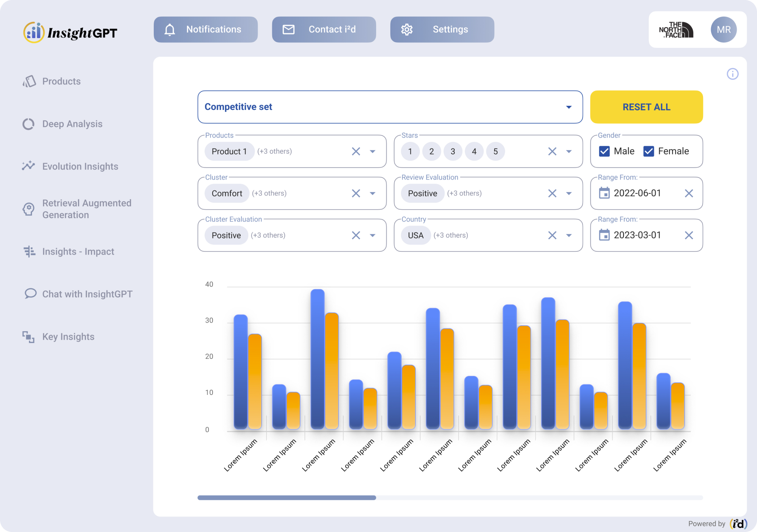The width and height of the screenshot is (757, 532).
Task: Open the Notifications button
Action: 206,30
